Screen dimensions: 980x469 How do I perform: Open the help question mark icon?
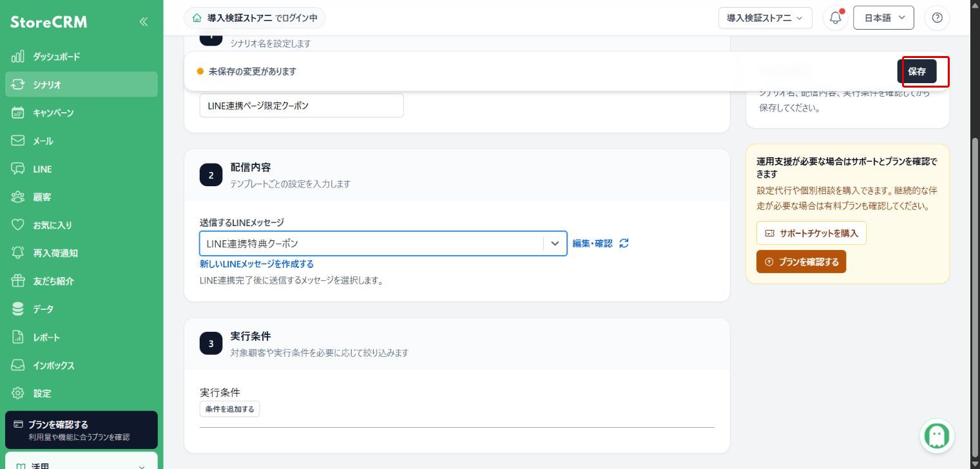tap(937, 18)
